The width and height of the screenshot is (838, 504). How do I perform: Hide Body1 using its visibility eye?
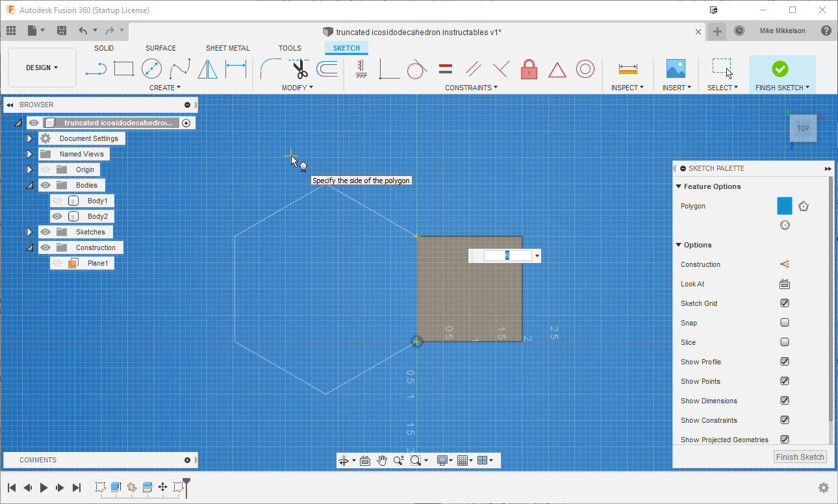tap(57, 201)
